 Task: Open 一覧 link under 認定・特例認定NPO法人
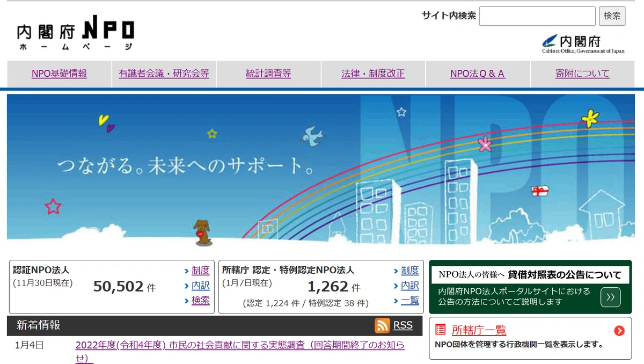(x=410, y=301)
